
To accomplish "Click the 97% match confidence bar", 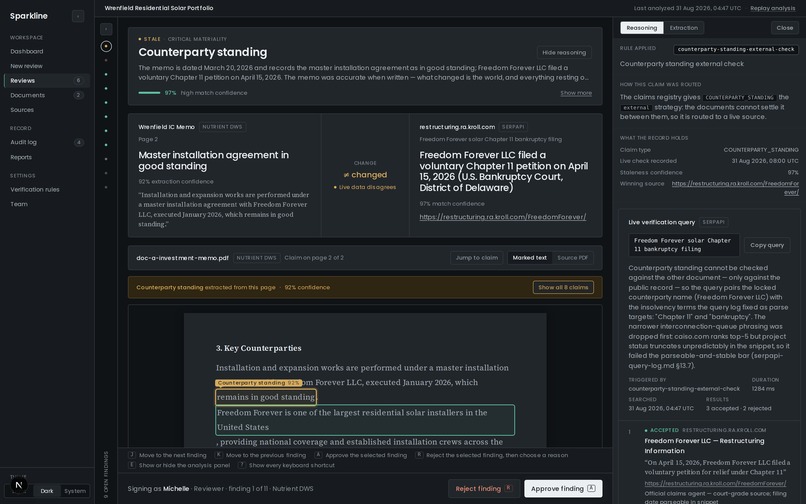I will (x=149, y=93).
